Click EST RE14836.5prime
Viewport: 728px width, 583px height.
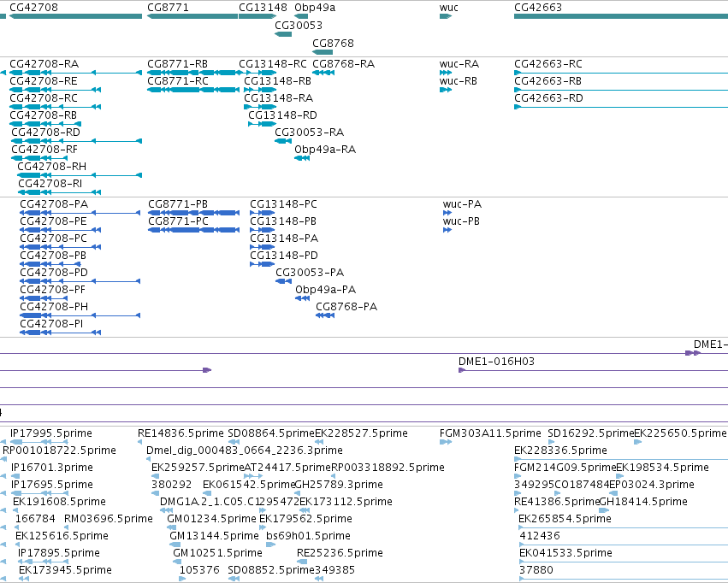pyautogui.click(x=181, y=433)
